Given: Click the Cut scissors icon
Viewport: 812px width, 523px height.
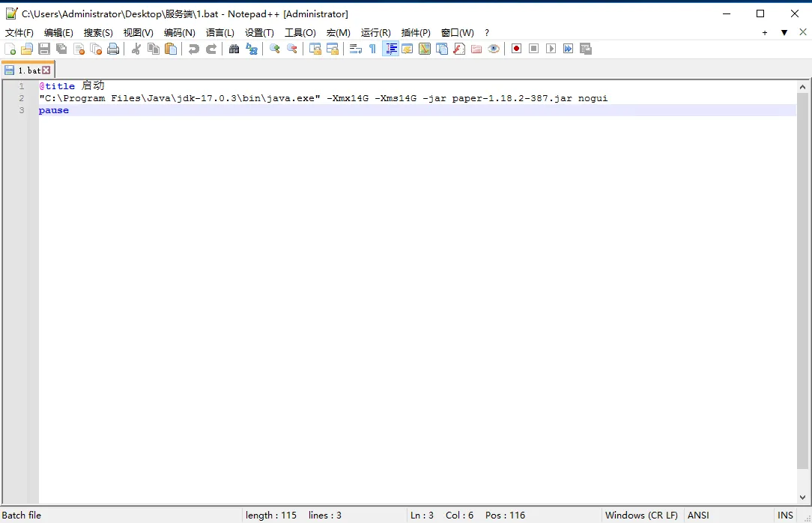Looking at the screenshot, I should click(x=136, y=49).
